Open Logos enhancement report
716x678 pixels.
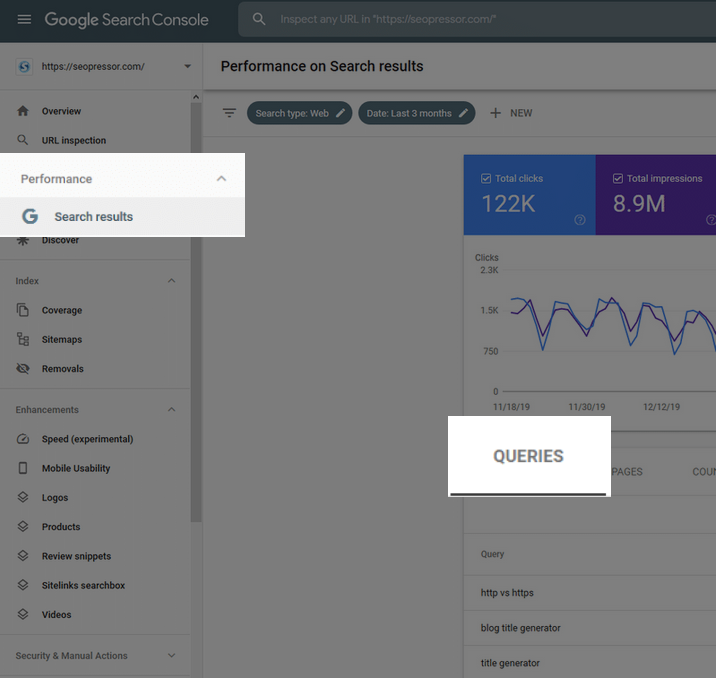point(55,497)
